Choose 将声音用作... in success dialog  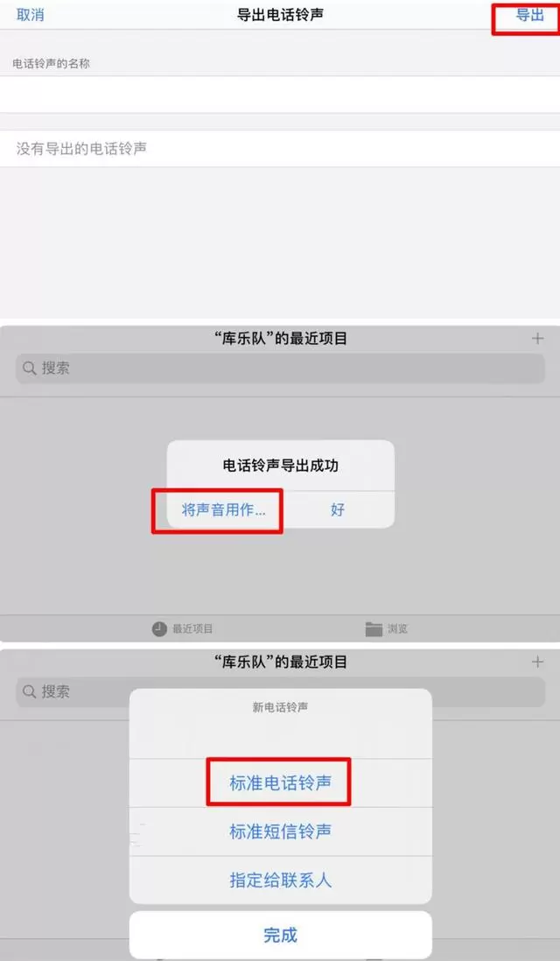224,510
